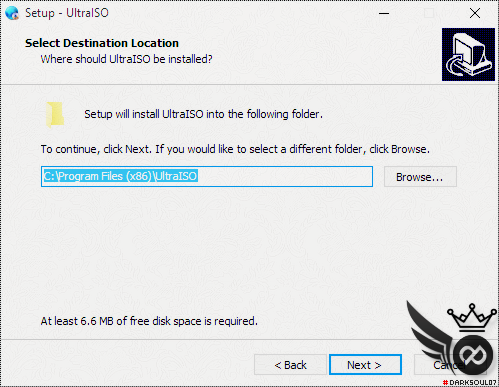Image resolution: width=499 pixels, height=387 pixels.
Task: Close the Setup - UltraISO window
Action: pos(475,13)
